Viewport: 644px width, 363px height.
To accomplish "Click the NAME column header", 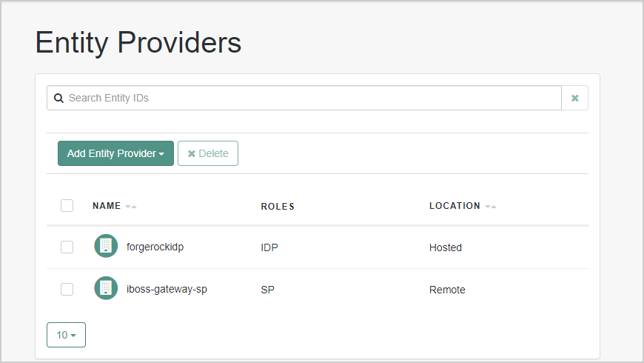I will tap(107, 206).
